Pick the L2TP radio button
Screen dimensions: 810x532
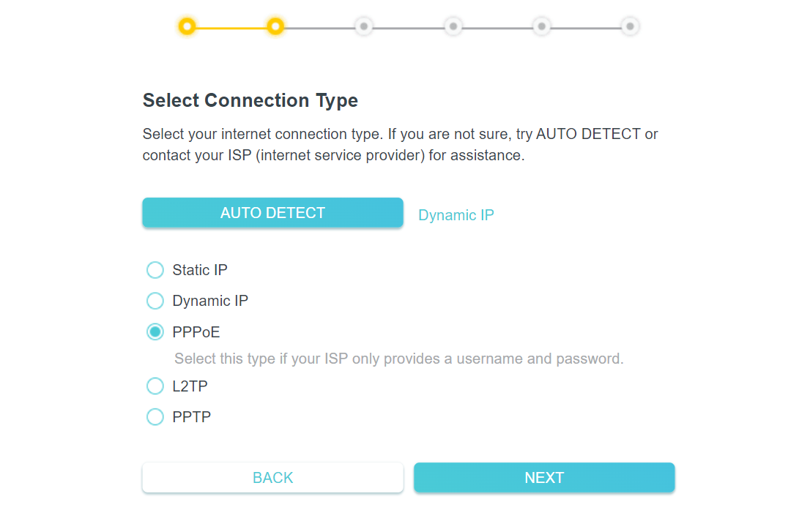(x=155, y=386)
